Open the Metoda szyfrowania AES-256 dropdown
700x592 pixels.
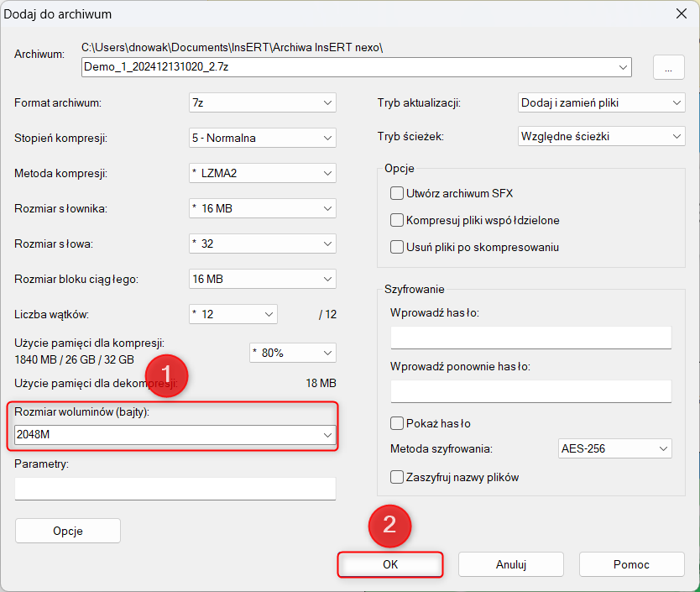point(614,448)
